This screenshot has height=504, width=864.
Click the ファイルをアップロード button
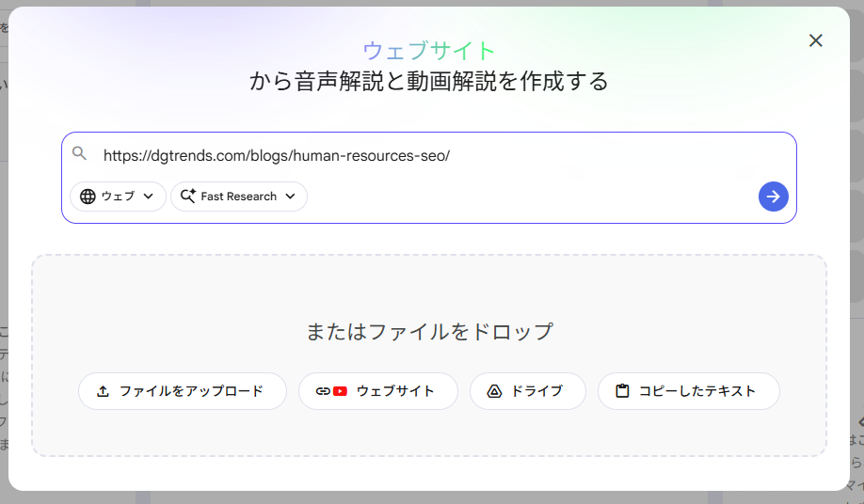coord(183,391)
